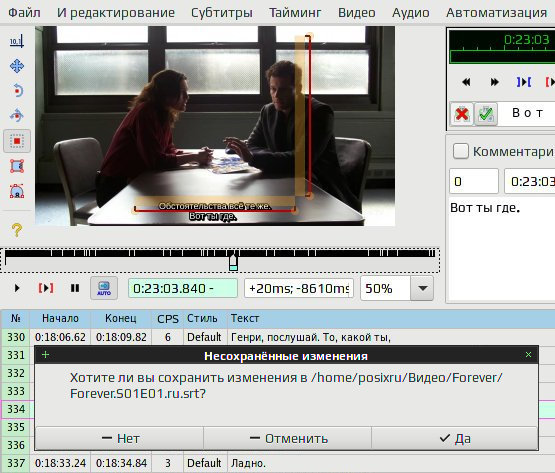This screenshot has height=473, width=555.
Task: Select the rectangle clip tool
Action: tap(17, 166)
